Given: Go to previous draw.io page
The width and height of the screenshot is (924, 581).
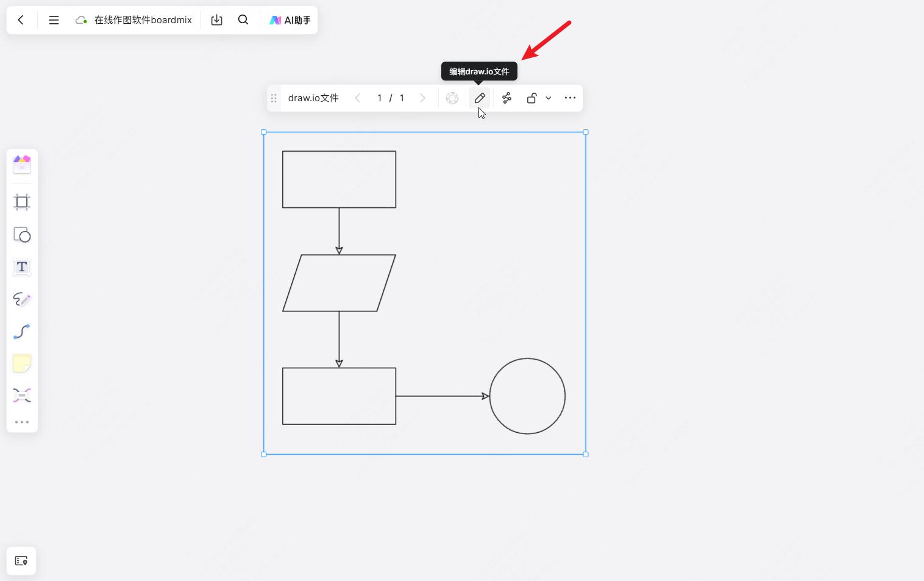Looking at the screenshot, I should pos(358,98).
